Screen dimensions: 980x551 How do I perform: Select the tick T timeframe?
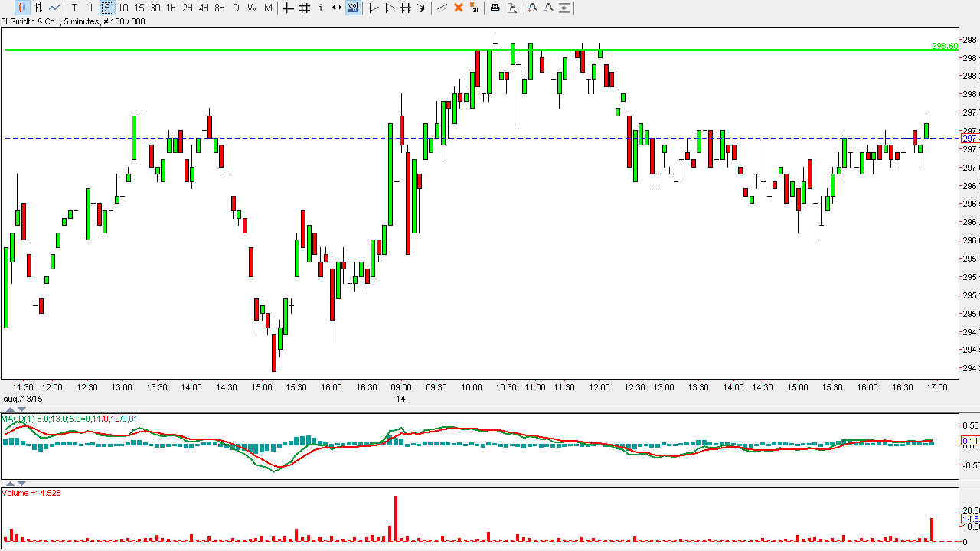74,8
